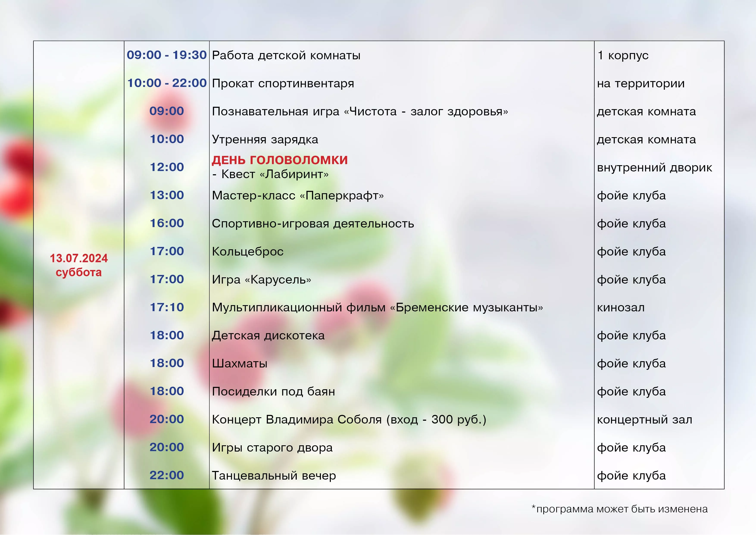This screenshot has width=756, height=535.
Task: Click the word "суббота" under the date
Action: [x=79, y=272]
